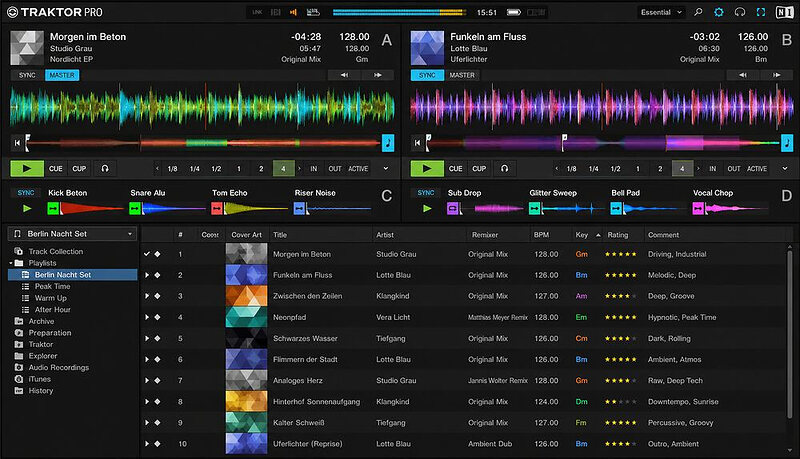Toggle SYNC on Remix Deck C
Image resolution: width=800 pixels, height=459 pixels.
(26, 193)
